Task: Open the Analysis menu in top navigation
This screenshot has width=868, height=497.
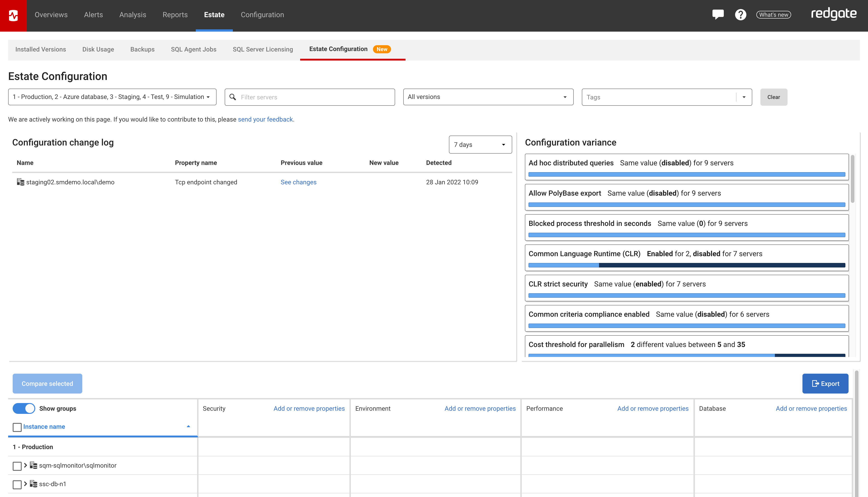Action: click(132, 15)
